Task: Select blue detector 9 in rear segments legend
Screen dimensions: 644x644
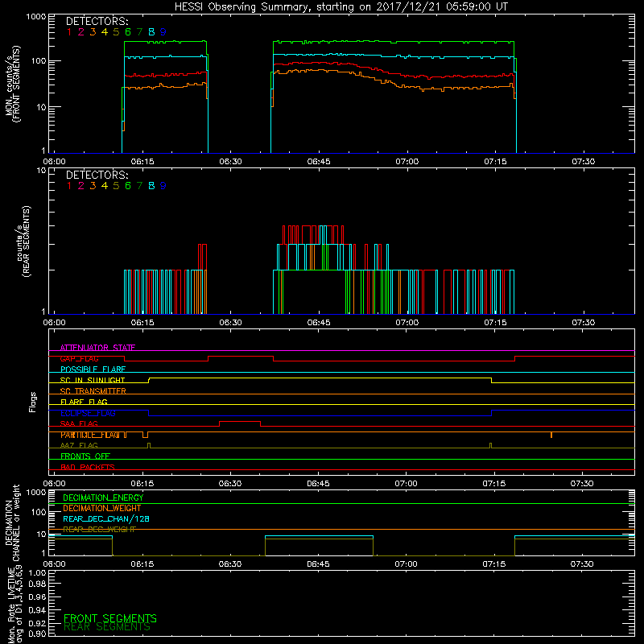Action: [163, 186]
